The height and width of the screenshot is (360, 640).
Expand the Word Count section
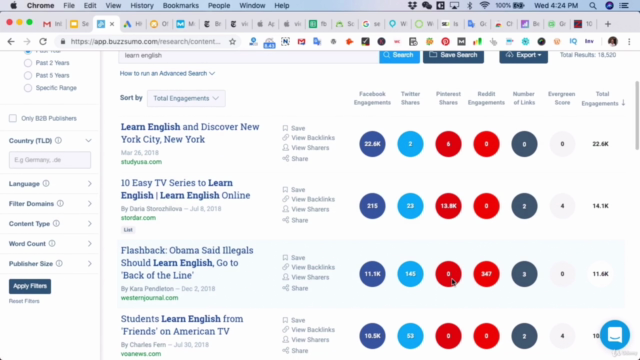point(89,243)
